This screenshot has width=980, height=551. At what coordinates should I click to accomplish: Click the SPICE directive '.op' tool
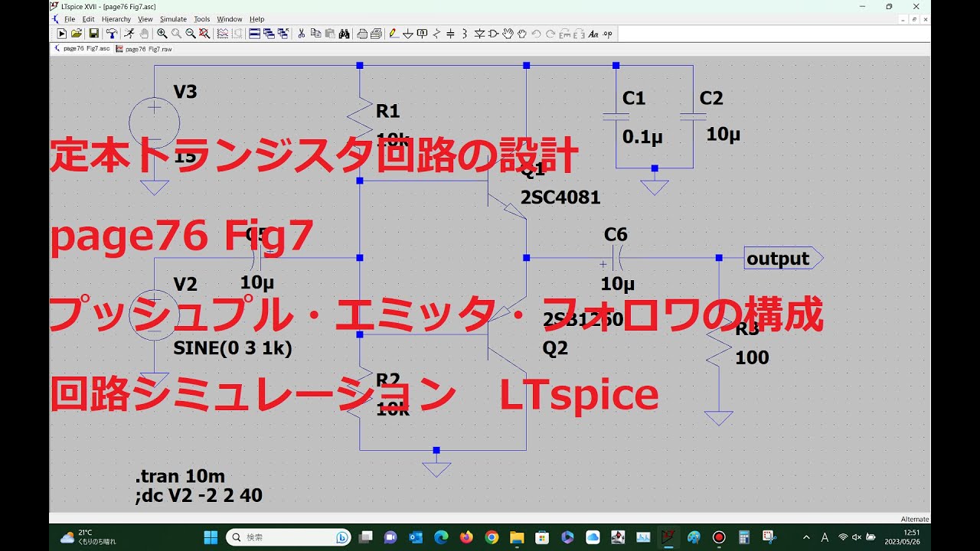[607, 34]
